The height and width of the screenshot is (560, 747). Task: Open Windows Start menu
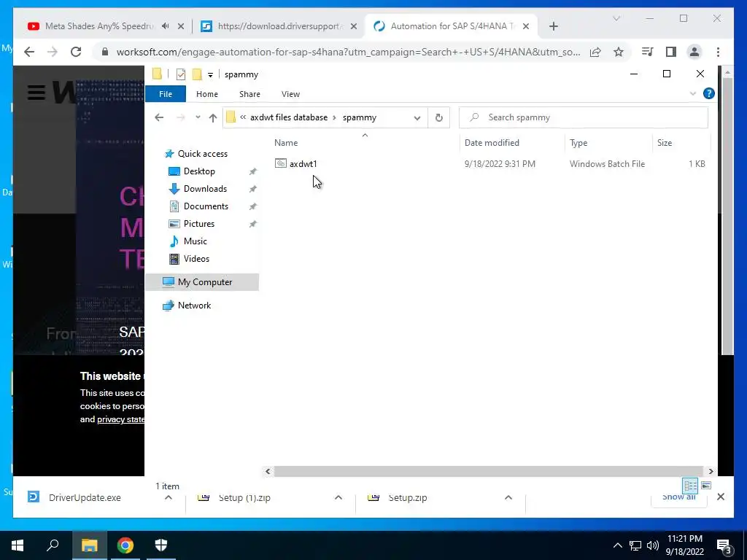pyautogui.click(x=18, y=545)
